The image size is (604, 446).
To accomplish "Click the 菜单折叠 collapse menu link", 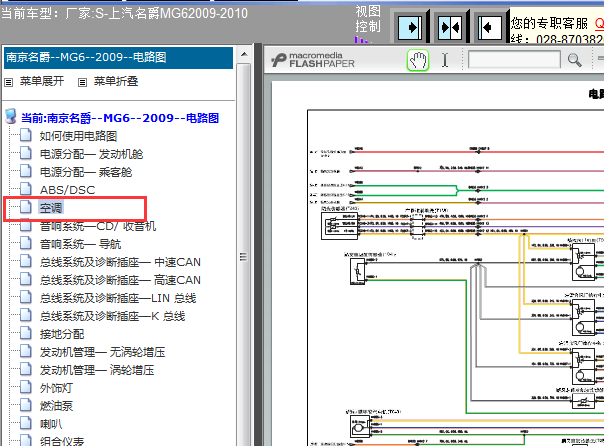I will point(116,81).
